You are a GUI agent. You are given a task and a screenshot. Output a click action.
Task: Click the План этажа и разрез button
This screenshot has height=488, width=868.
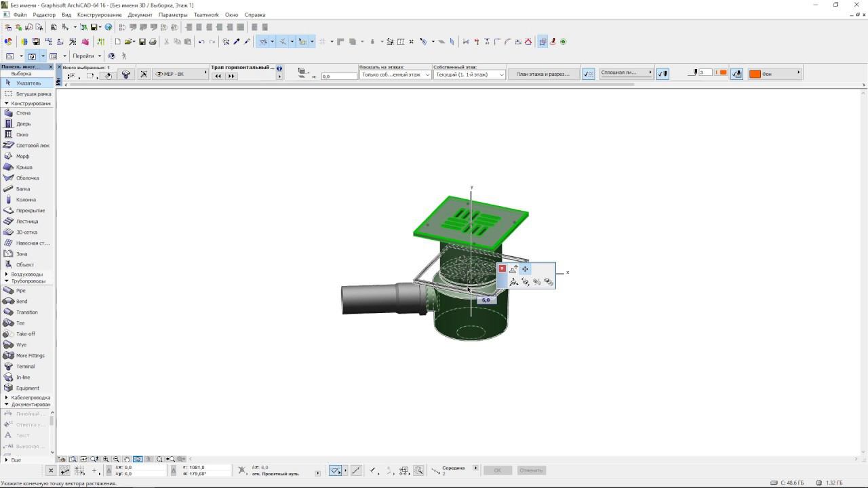(x=543, y=74)
